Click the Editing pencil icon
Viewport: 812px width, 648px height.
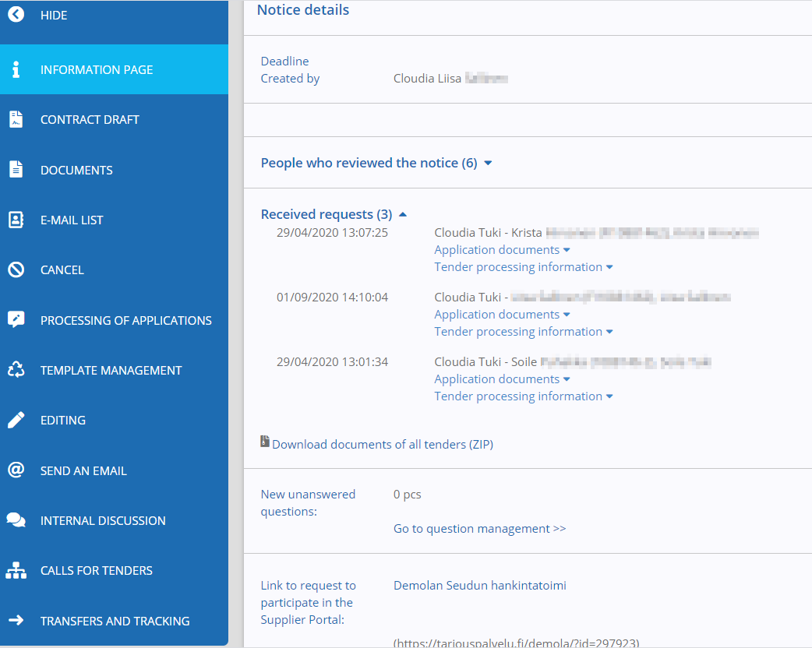click(x=16, y=420)
